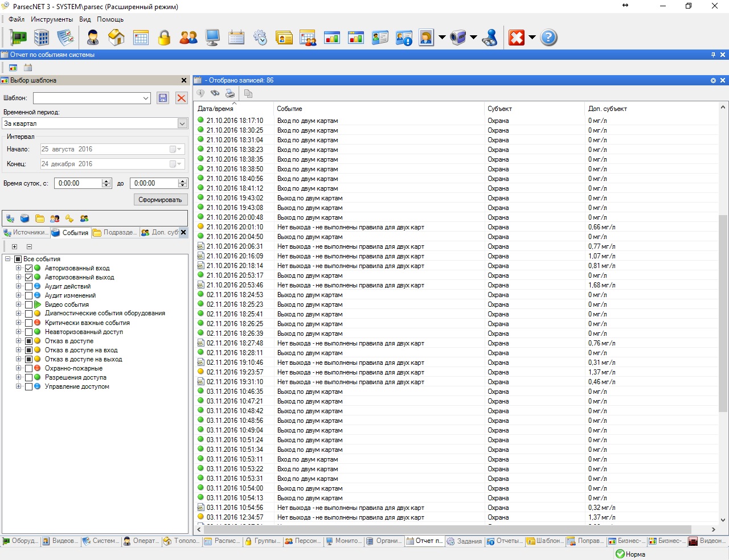Click the printer icon in results toolbar
The image size is (729, 560).
point(230,93)
